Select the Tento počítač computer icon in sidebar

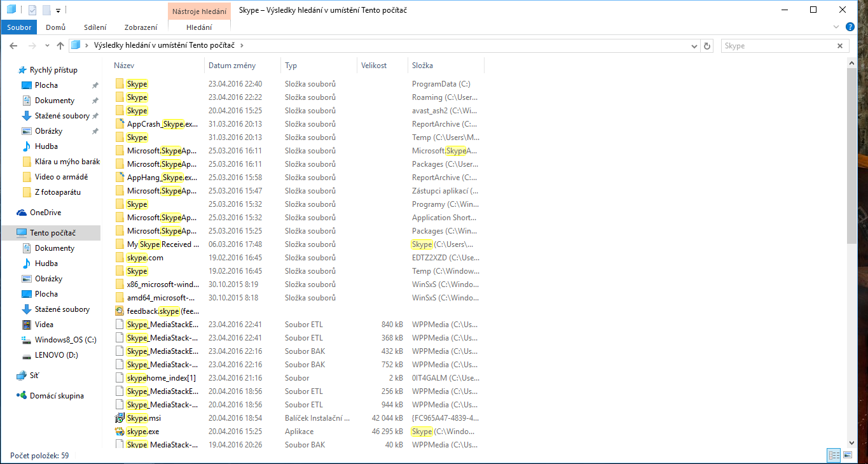coord(22,233)
